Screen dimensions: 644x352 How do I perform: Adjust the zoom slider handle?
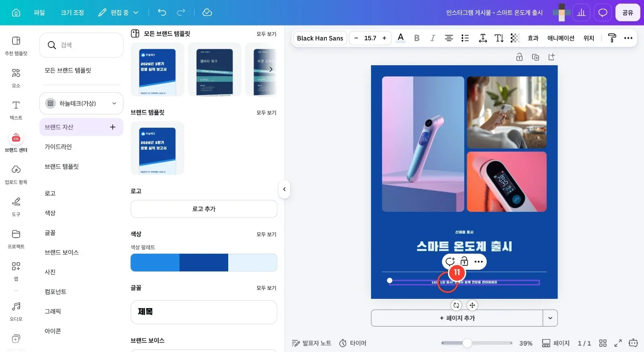[x=467, y=343]
